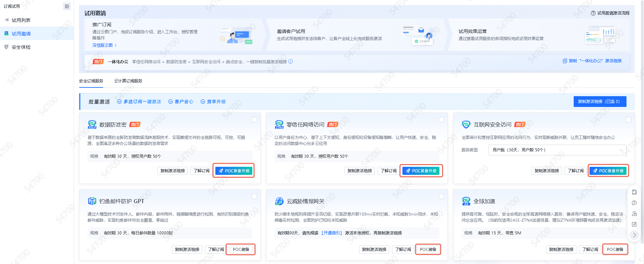Tick the 数据防泄密 card checkbox

pos(254,120)
